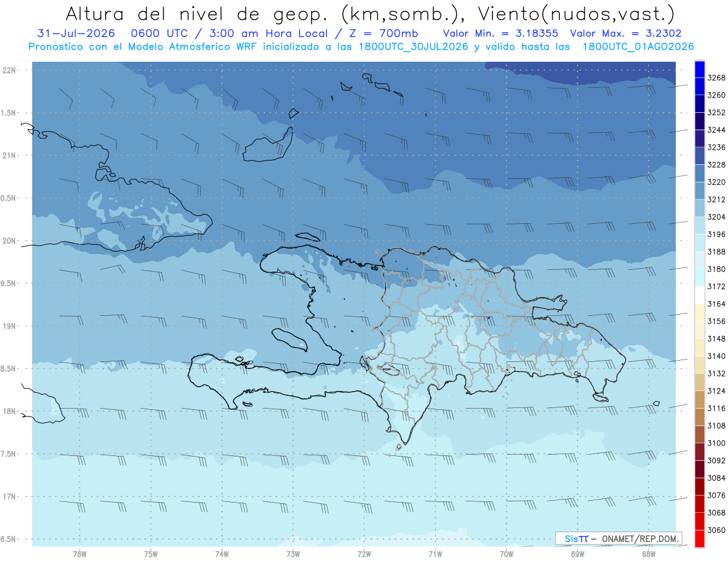Viewport: 728px width, 562px height.
Task: Click bright red swatch under the 3060 label
Action: pyautogui.click(x=699, y=538)
